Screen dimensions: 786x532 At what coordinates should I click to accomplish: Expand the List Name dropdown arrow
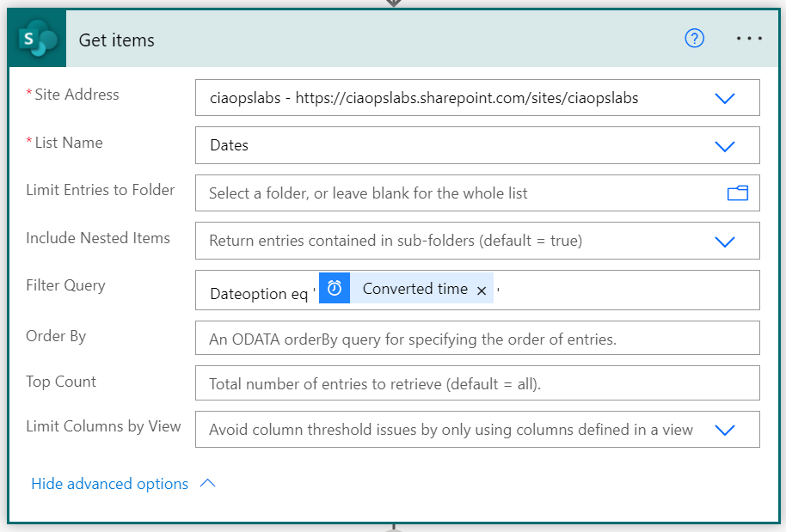[725, 146]
